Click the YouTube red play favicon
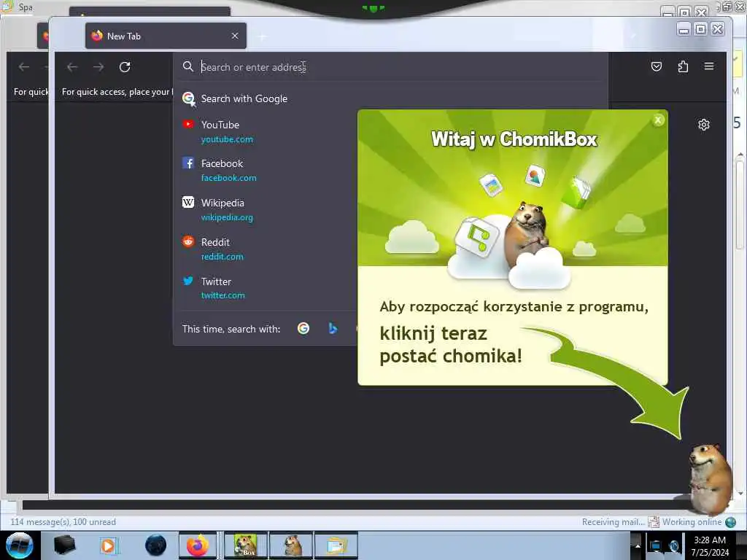 pos(188,124)
